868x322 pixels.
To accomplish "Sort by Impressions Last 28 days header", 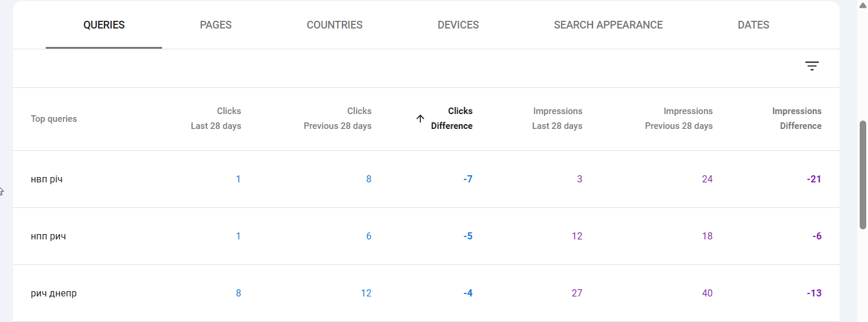I will (x=557, y=118).
